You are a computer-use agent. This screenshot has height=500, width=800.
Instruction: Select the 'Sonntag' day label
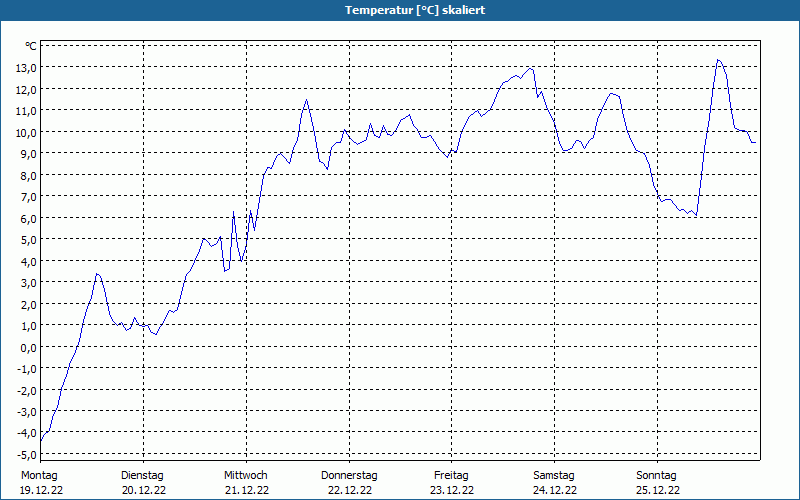657,476
